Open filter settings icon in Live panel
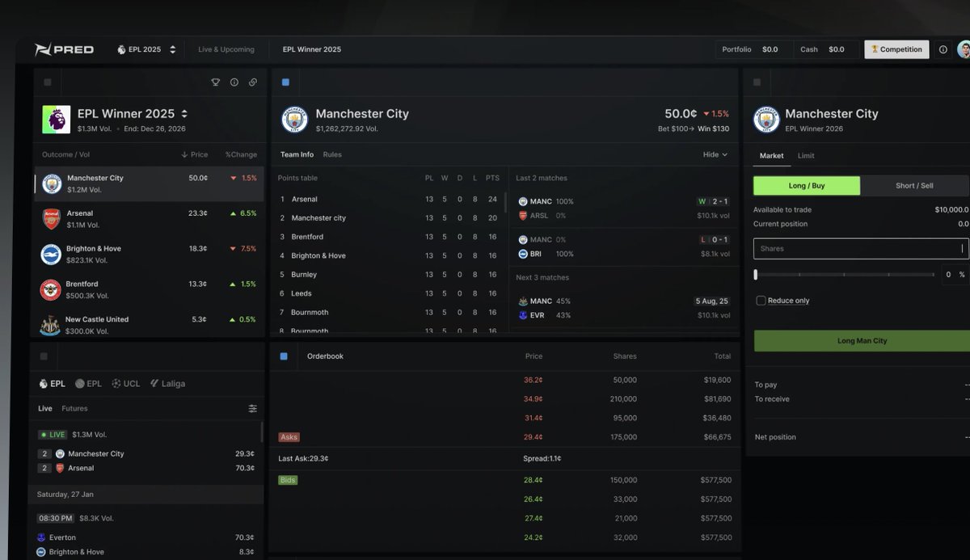The image size is (970, 560). (x=253, y=409)
